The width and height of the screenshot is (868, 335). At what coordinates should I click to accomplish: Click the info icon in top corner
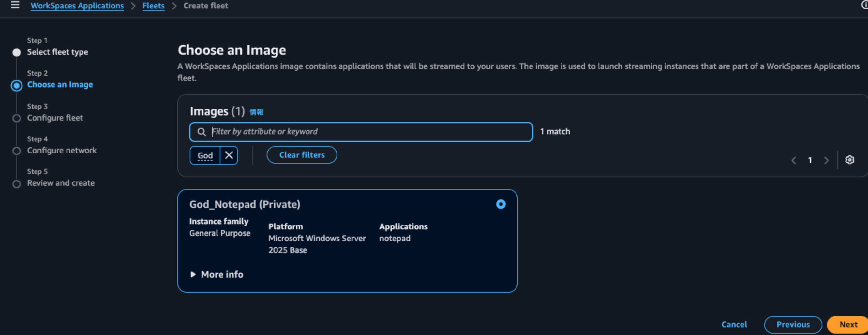tap(865, 6)
